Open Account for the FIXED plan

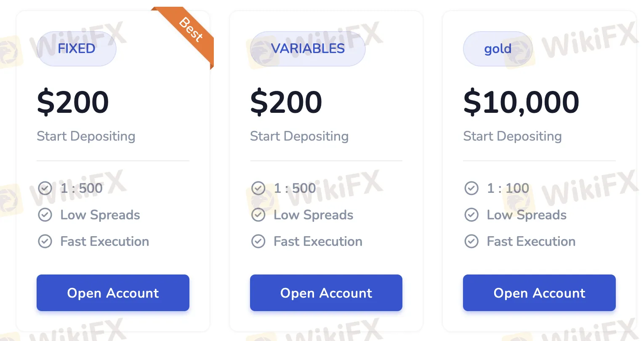(x=113, y=293)
